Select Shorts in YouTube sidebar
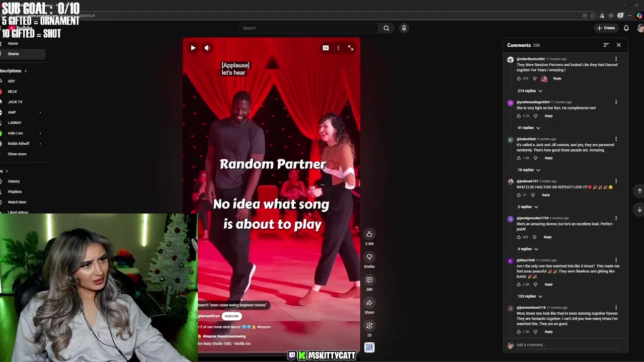 (x=22, y=54)
